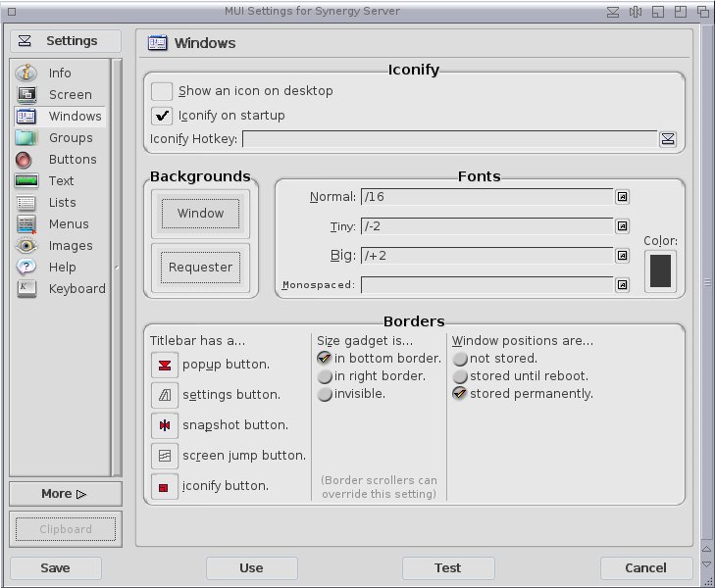Enable Show an icon on desktop
The height and width of the screenshot is (588, 715).
tap(162, 91)
